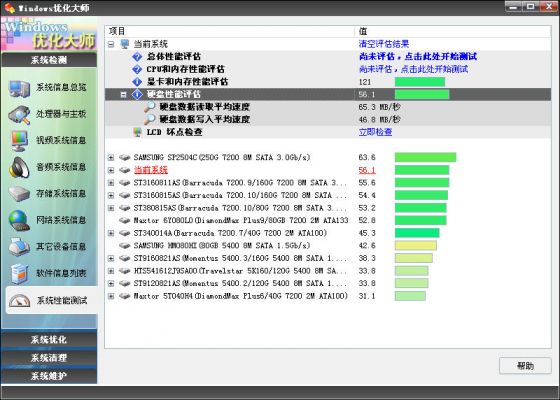Image resolution: width=560 pixels, height=400 pixels.
Task: Open the 系统优化 section
Action: coord(49,339)
